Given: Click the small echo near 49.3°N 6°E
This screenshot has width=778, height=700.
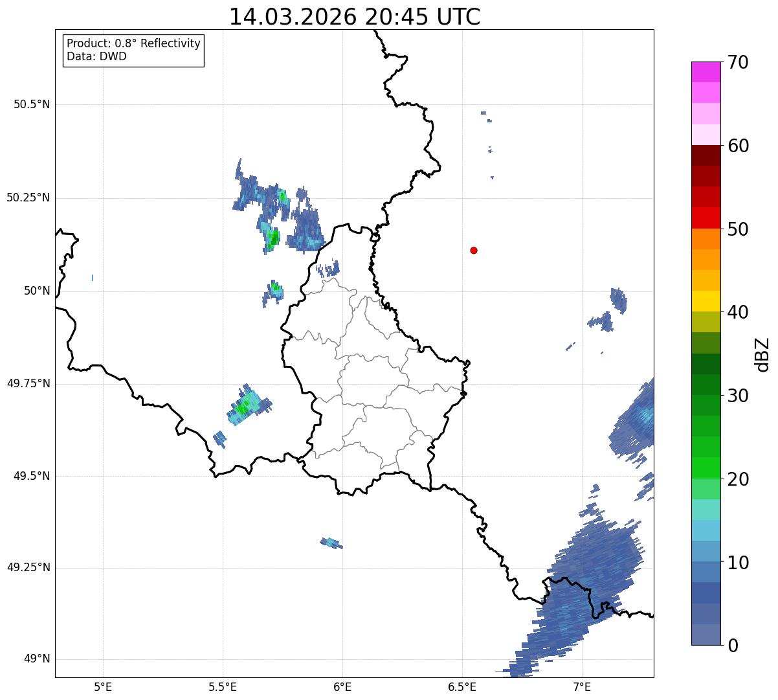Looking at the screenshot, I should (331, 543).
